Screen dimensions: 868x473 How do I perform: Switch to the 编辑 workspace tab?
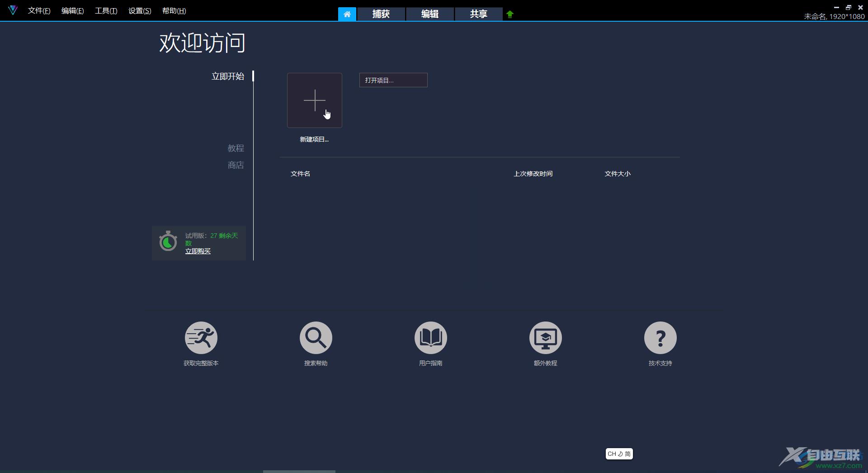pos(430,14)
